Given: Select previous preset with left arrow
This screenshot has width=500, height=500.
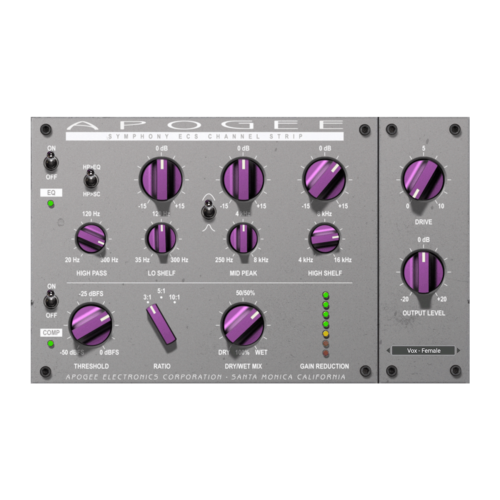Looking at the screenshot, I should click(x=388, y=351).
